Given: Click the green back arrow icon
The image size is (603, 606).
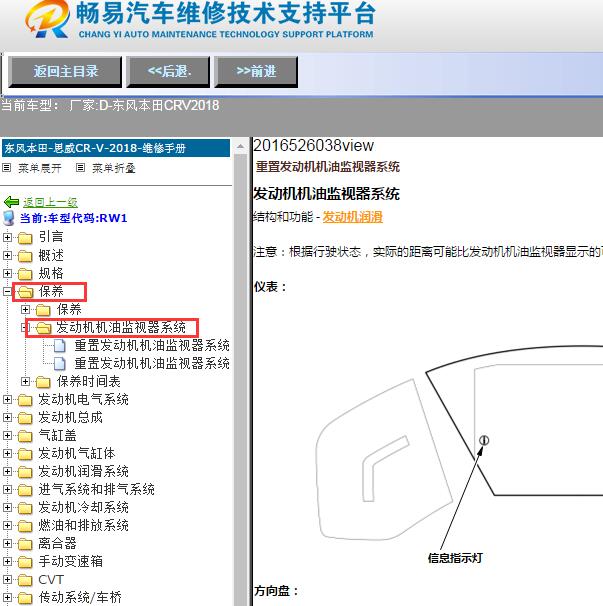Looking at the screenshot, I should click(11, 202).
